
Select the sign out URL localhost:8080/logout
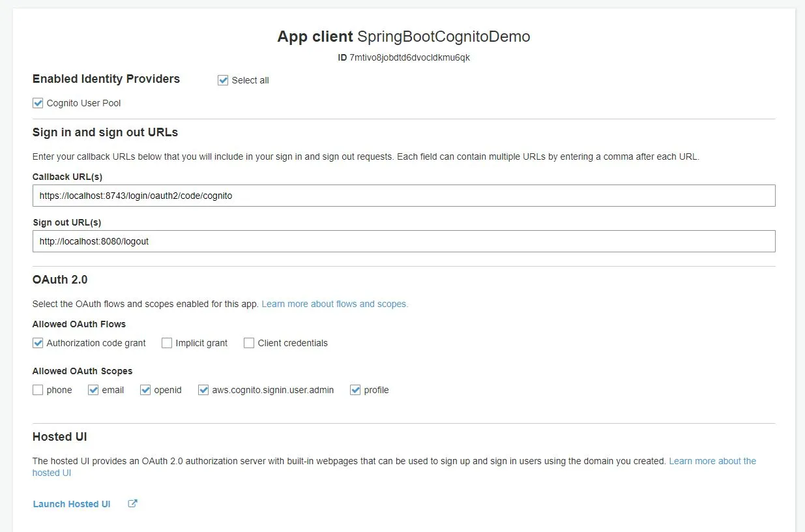pos(95,241)
